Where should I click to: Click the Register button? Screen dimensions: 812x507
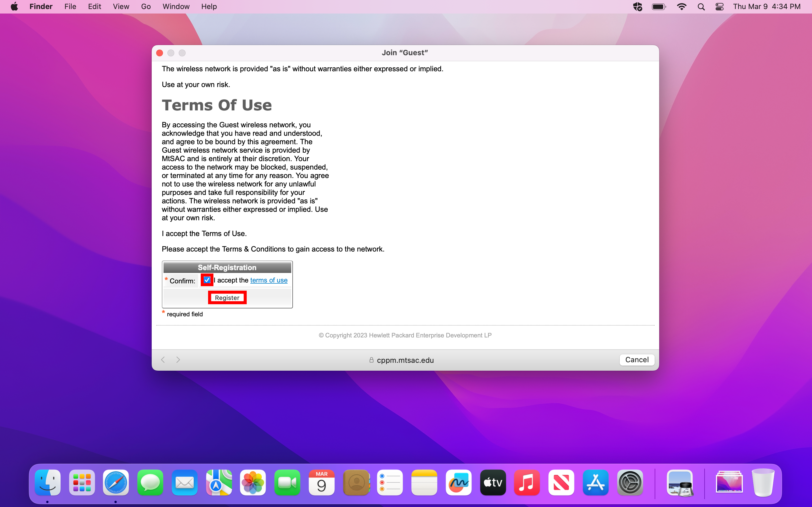227,298
